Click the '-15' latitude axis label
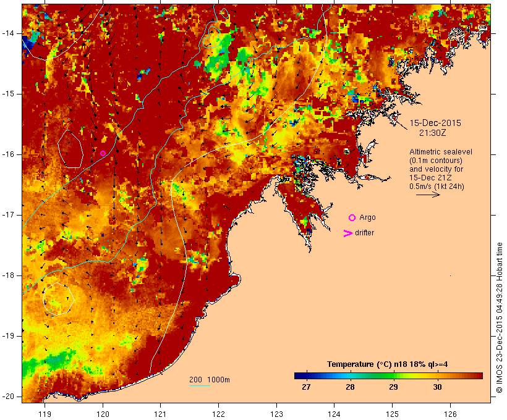Viewport: 507px width, 420px height. coord(7,94)
